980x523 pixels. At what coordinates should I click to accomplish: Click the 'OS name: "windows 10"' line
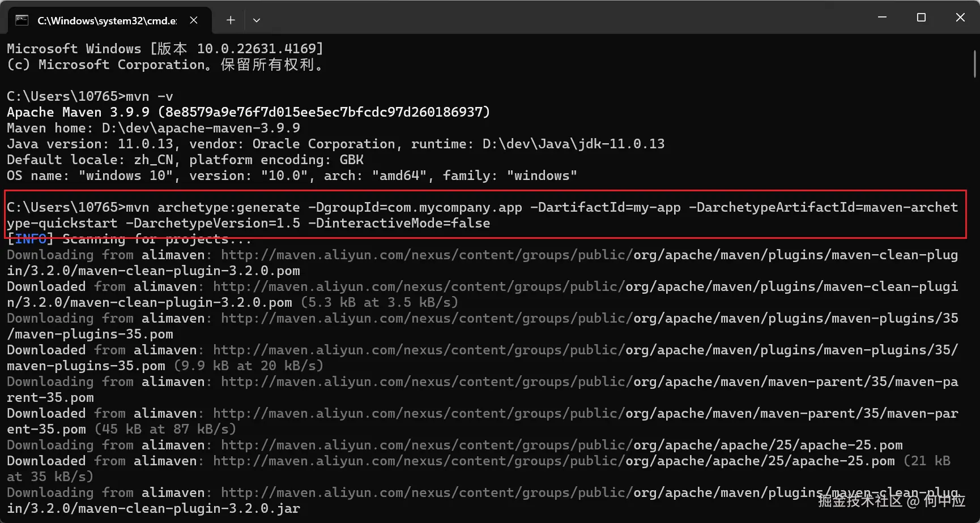(292, 175)
